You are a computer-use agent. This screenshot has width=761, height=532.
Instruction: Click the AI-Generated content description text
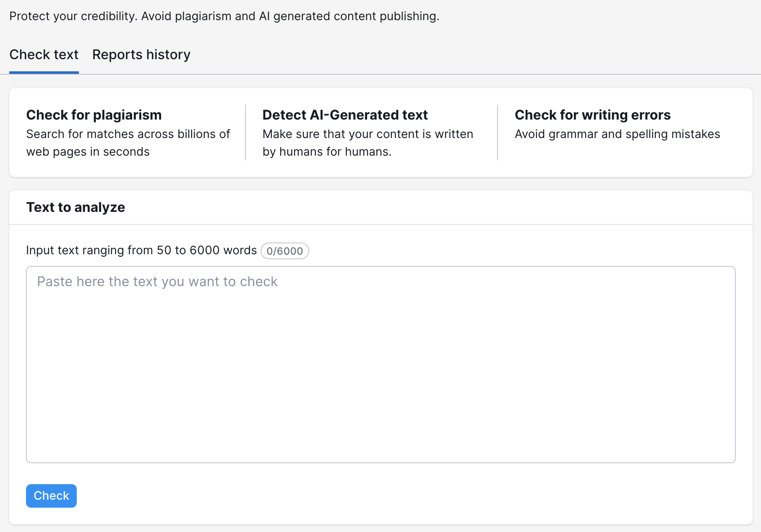pos(368,143)
